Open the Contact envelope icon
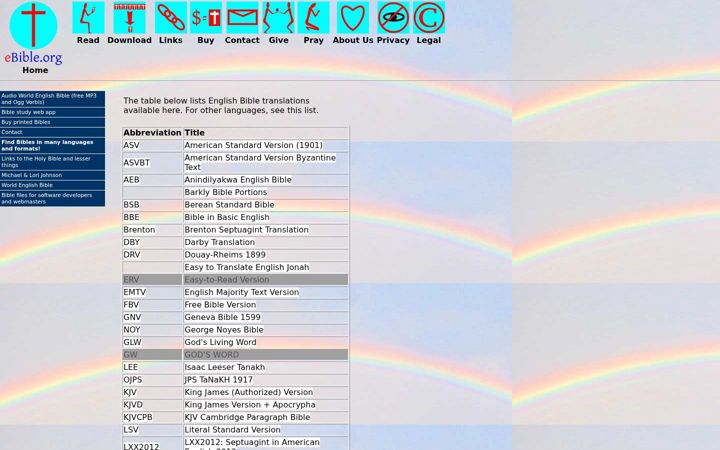Viewport: 720px width, 450px height. click(242, 17)
